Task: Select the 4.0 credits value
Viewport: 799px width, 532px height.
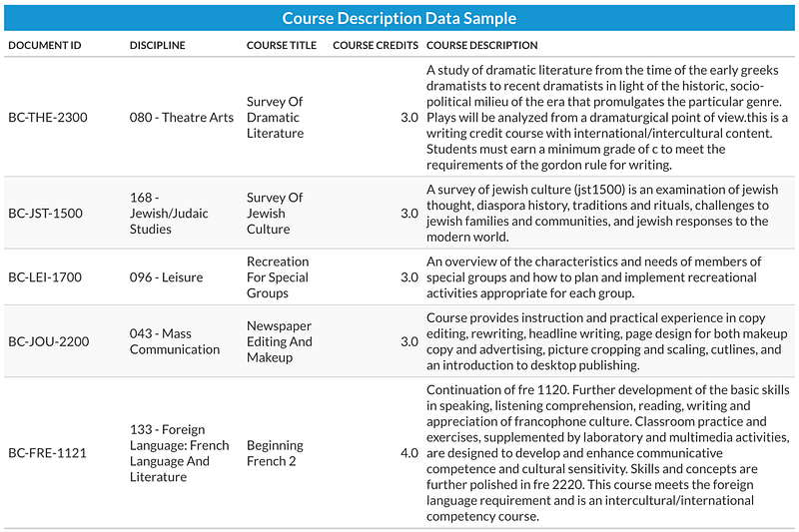Action: (409, 453)
